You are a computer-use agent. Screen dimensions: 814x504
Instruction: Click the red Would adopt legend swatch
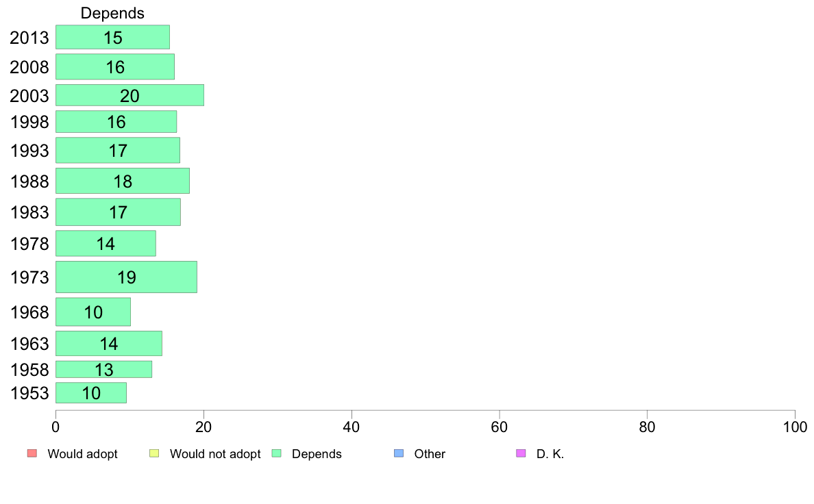pyautogui.click(x=32, y=453)
